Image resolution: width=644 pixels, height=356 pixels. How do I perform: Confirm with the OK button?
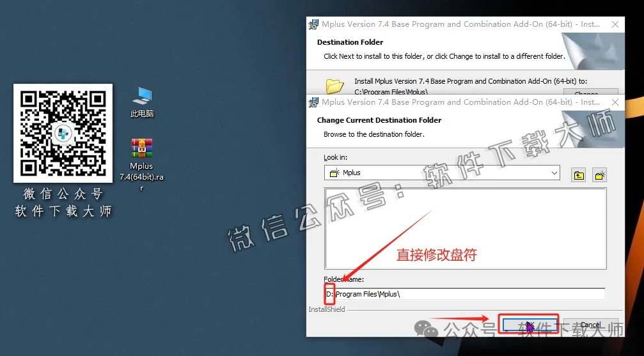point(529,324)
